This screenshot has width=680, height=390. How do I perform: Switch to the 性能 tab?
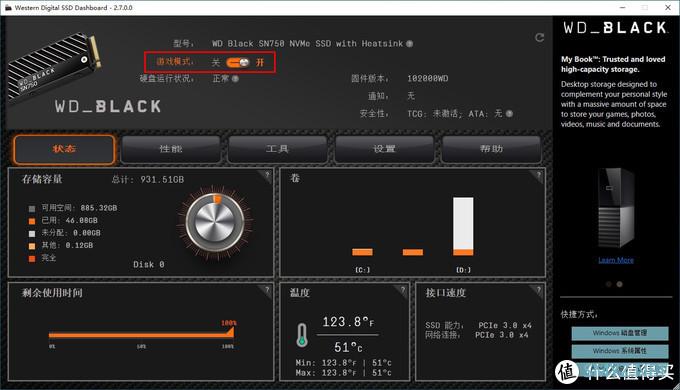click(171, 149)
